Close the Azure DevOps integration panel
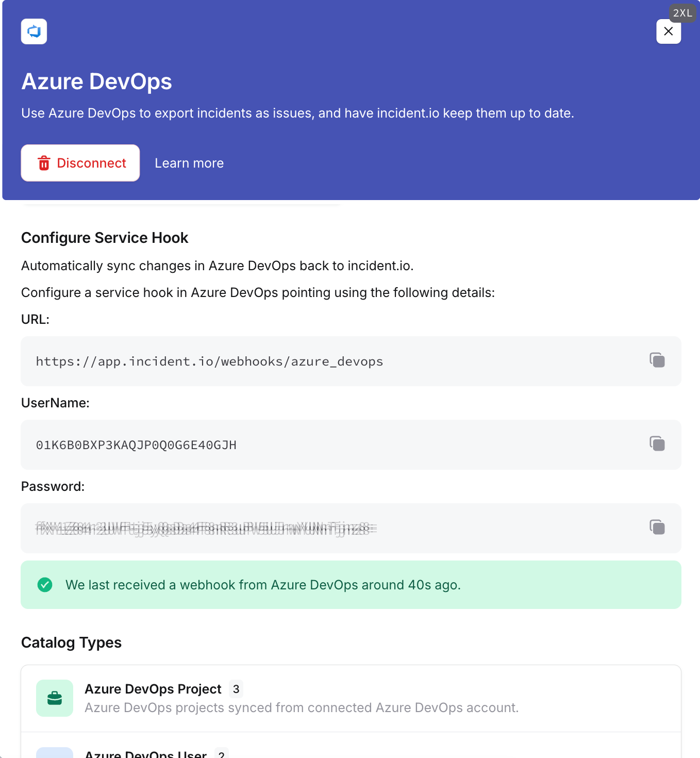The image size is (700, 758). (668, 31)
